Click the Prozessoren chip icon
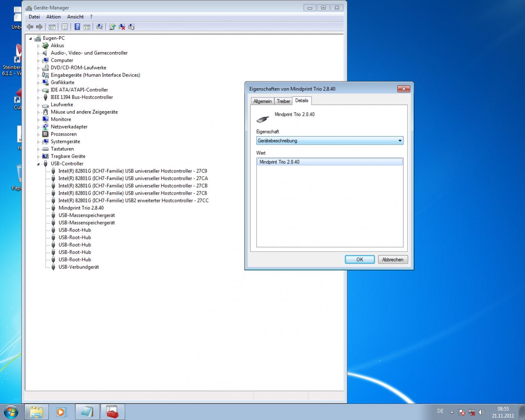The width and height of the screenshot is (525, 420). [46, 134]
